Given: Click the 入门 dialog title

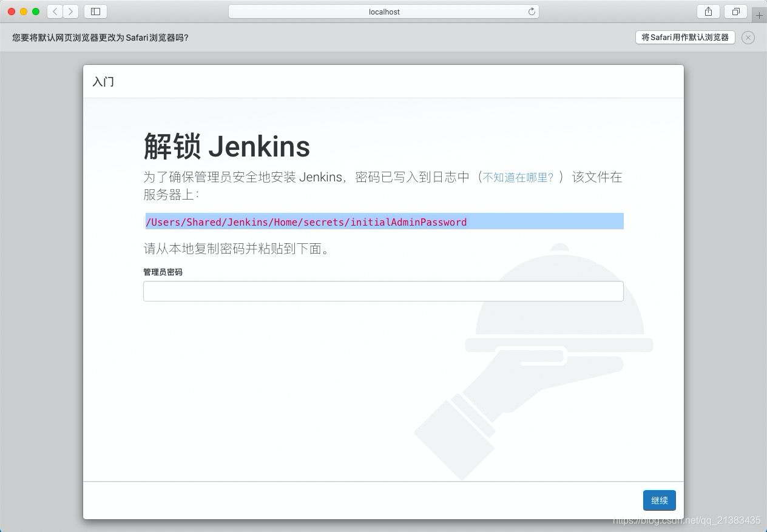Looking at the screenshot, I should [x=103, y=82].
